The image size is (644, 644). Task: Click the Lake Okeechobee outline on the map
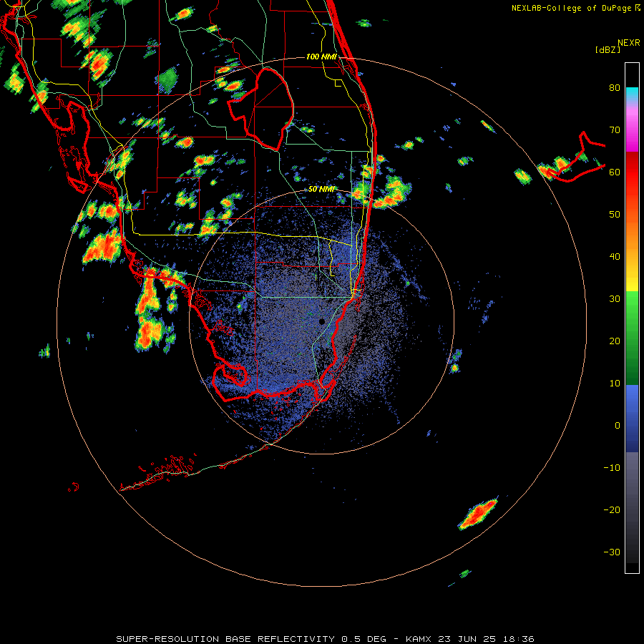click(260, 109)
